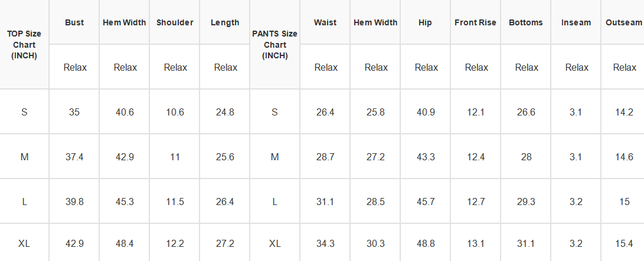Click the Length column header
This screenshot has width=644, height=261.
[x=225, y=22]
